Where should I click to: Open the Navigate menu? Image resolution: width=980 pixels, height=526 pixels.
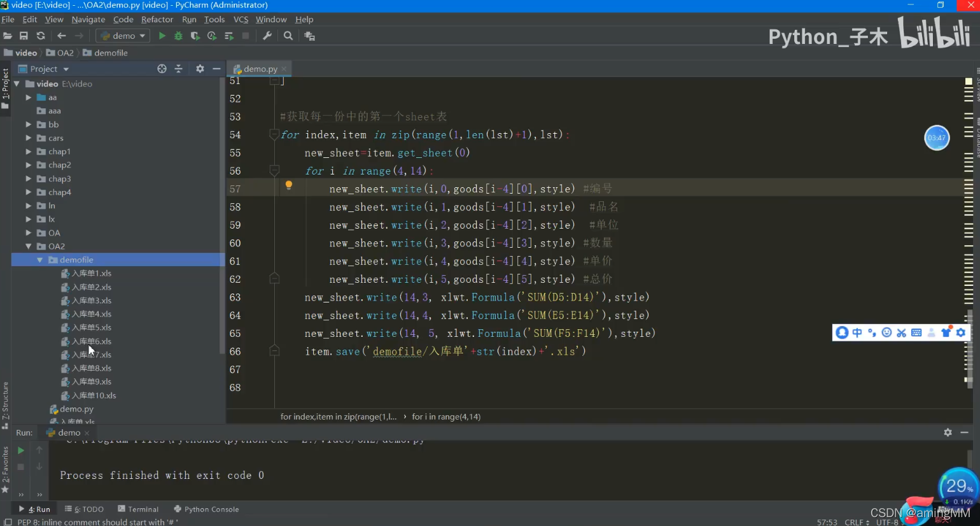coord(88,19)
